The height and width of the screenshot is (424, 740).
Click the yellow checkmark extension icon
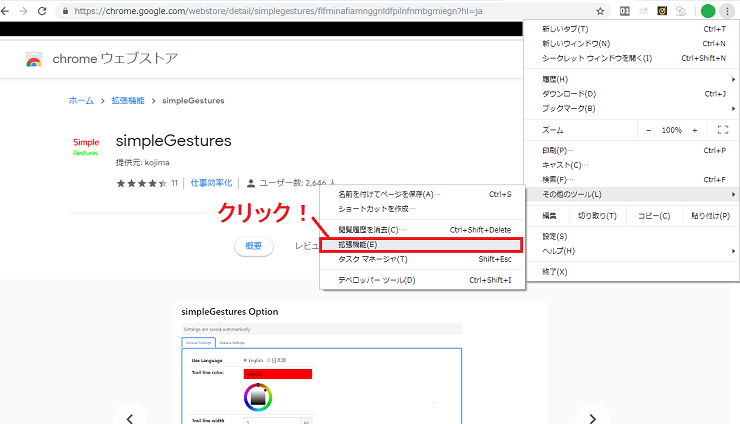pos(662,11)
